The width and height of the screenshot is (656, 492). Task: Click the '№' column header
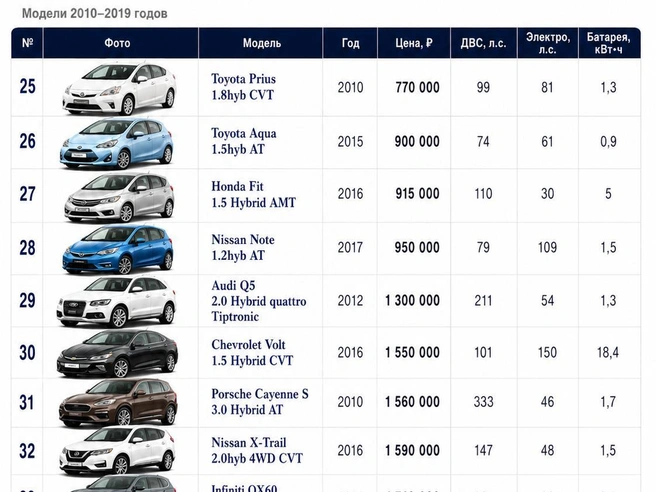click(27, 43)
